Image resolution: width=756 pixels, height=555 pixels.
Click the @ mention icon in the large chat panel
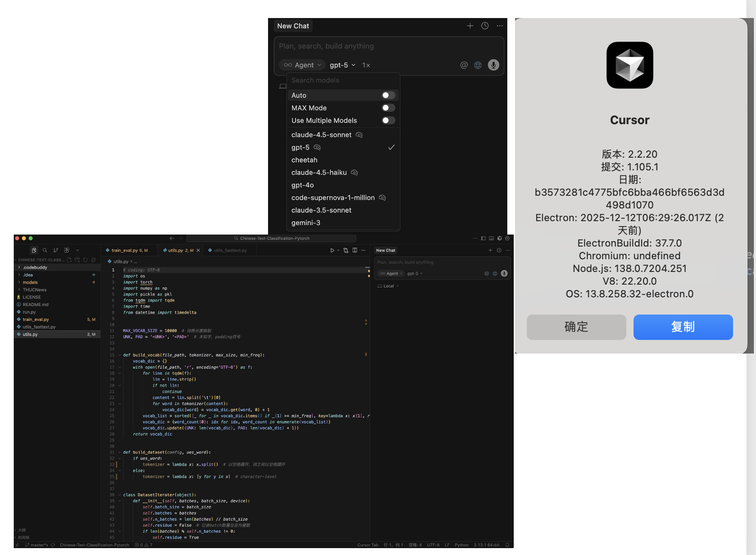[464, 65]
